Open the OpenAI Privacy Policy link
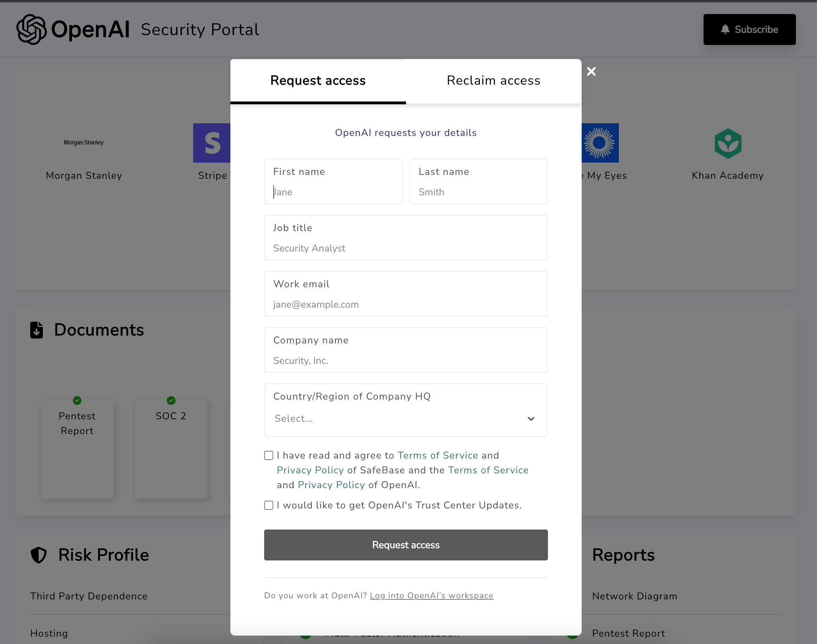The height and width of the screenshot is (644, 817). (331, 485)
